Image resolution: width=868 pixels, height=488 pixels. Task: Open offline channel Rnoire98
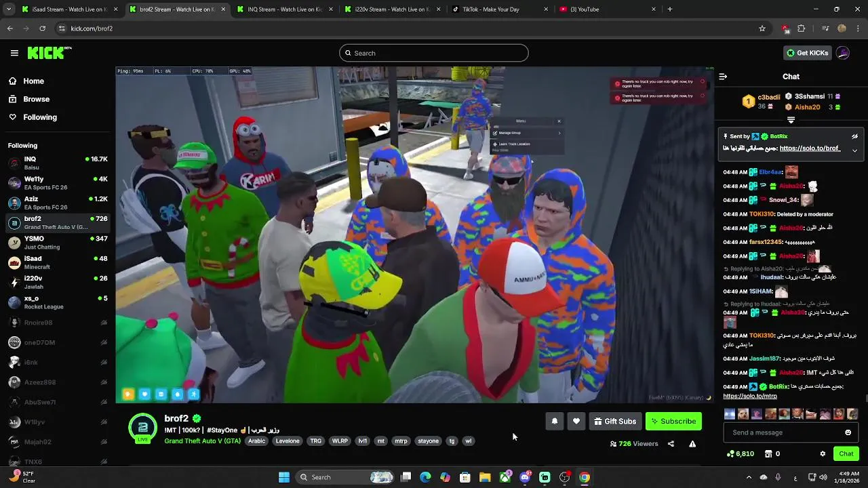pyautogui.click(x=58, y=323)
